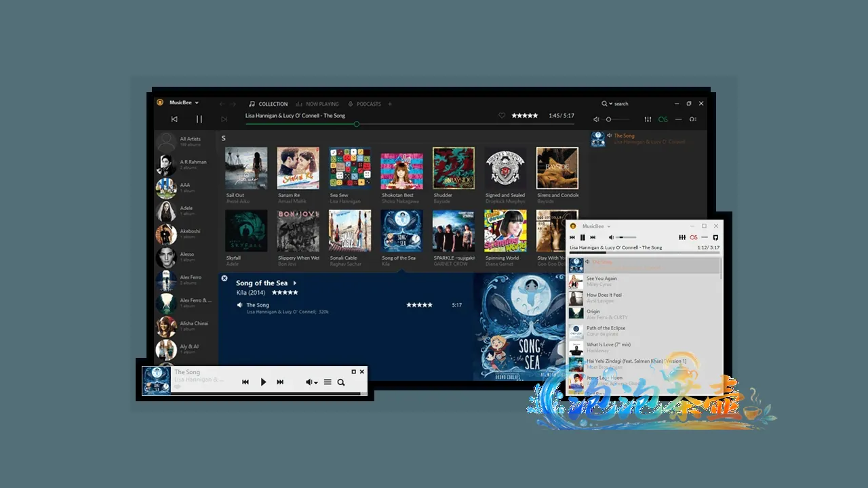Click previous track in mini player bar

coord(245,382)
